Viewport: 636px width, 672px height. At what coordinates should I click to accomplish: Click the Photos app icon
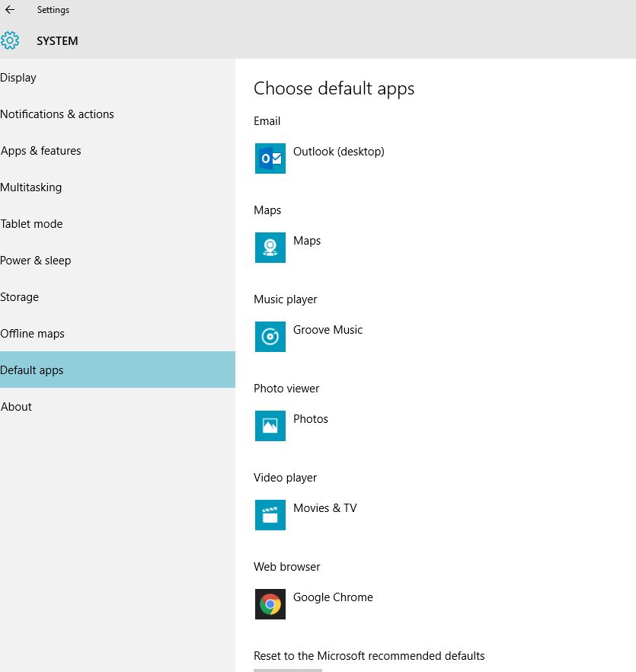270,426
